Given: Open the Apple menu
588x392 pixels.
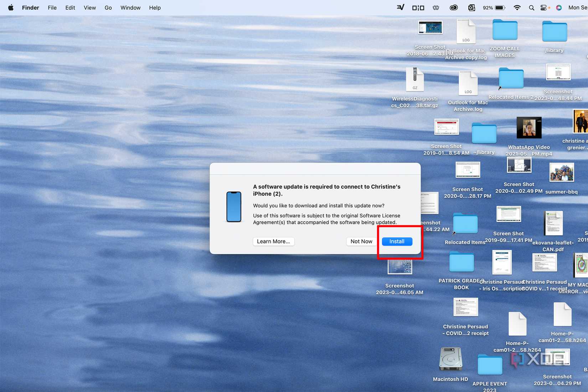Looking at the screenshot, I should coord(11,7).
